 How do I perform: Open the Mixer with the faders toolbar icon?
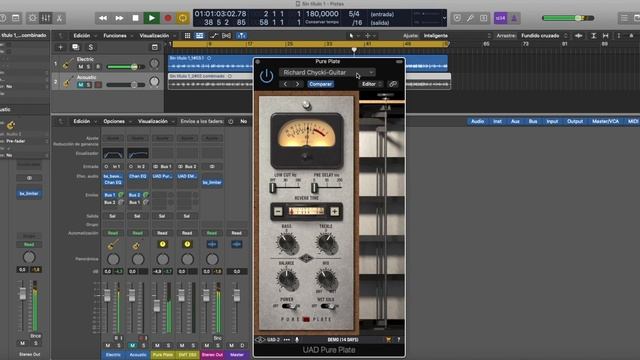(x=46, y=18)
